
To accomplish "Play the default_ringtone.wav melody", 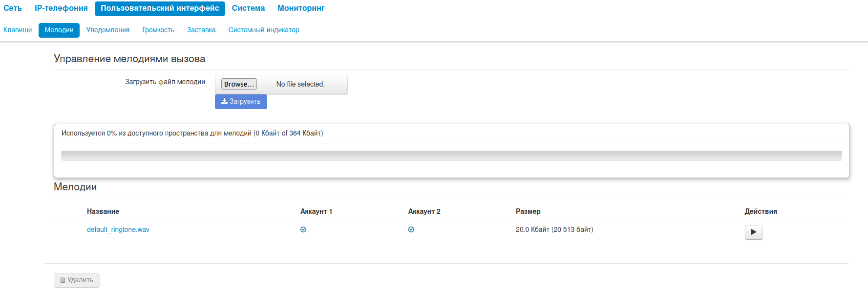I will [753, 232].
